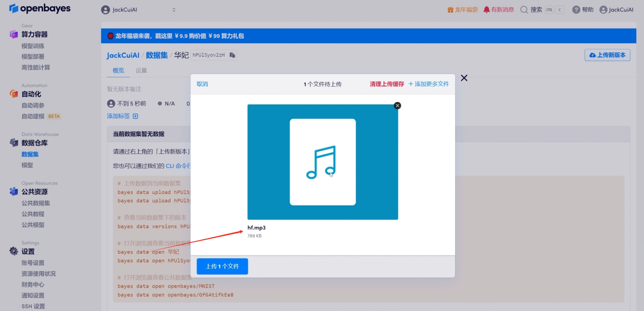This screenshot has width=644, height=311.
Task: Switch to the 概览 tab
Action: tap(118, 70)
